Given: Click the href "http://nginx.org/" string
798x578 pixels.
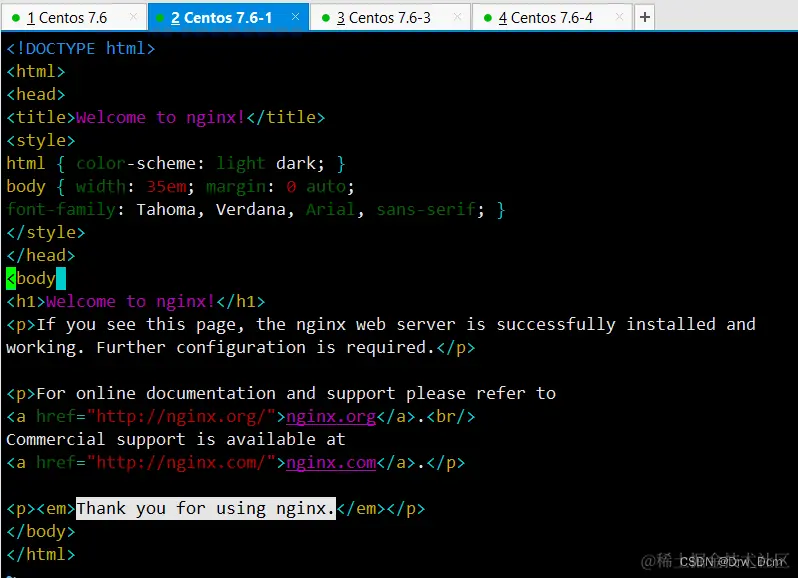Looking at the screenshot, I should (181, 417).
